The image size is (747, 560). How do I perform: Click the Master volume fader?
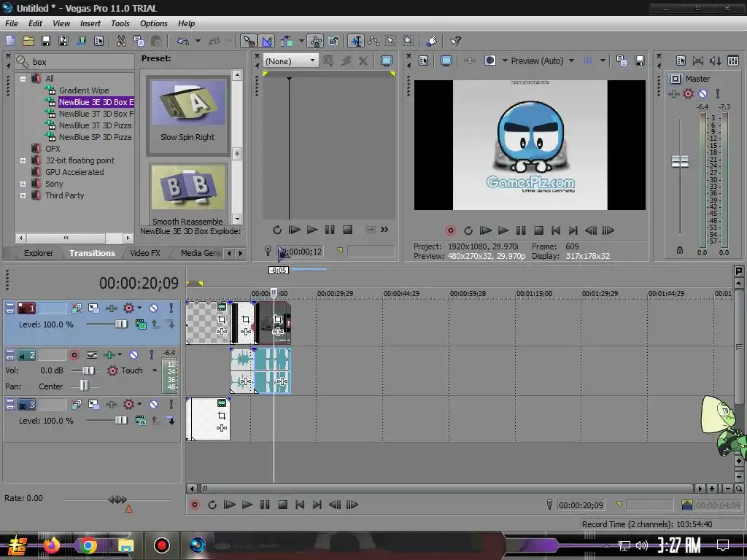[680, 161]
